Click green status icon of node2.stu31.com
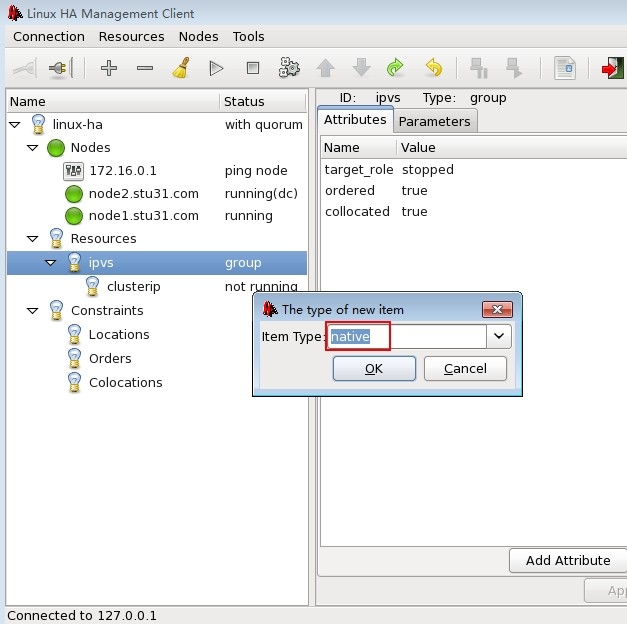 click(74, 194)
